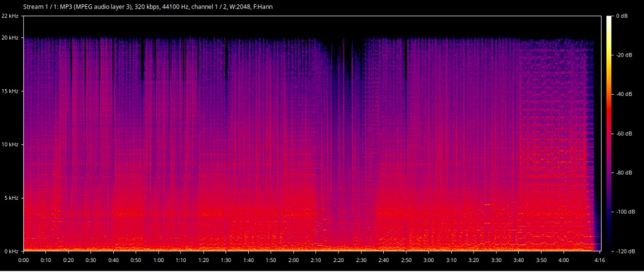Viewport: 644px width, 272px height.
Task: Click the 0:30 time axis label
Action: coord(91,260)
